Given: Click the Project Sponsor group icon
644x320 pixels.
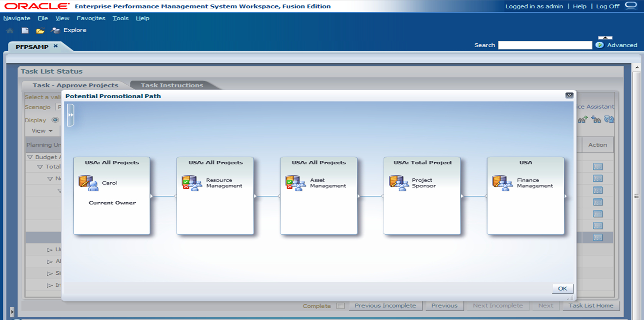Looking at the screenshot, I should [x=399, y=183].
